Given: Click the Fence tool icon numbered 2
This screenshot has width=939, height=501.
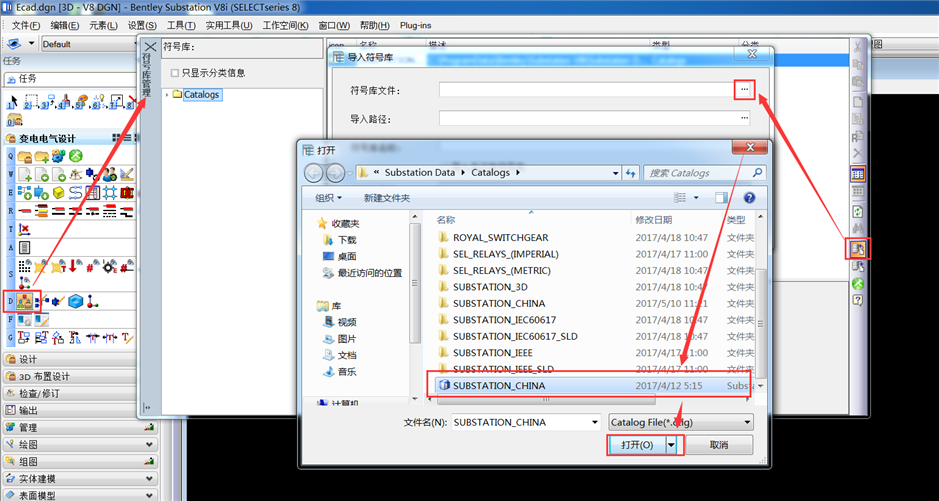Looking at the screenshot, I should pyautogui.click(x=30, y=101).
